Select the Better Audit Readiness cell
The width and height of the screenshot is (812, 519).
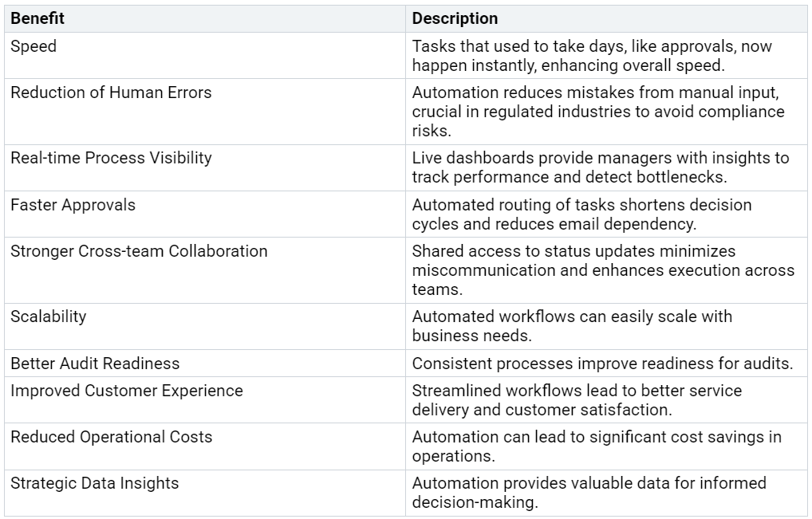(95, 364)
